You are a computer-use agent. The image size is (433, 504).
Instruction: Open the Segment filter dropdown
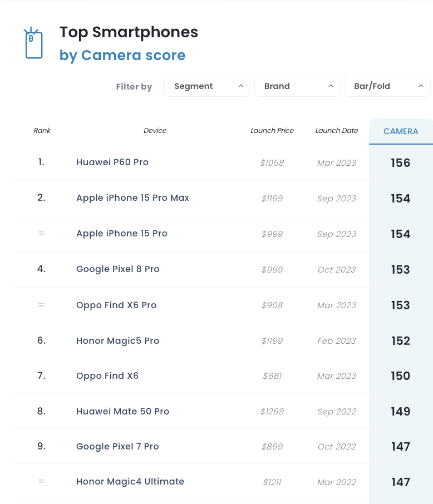click(x=207, y=86)
